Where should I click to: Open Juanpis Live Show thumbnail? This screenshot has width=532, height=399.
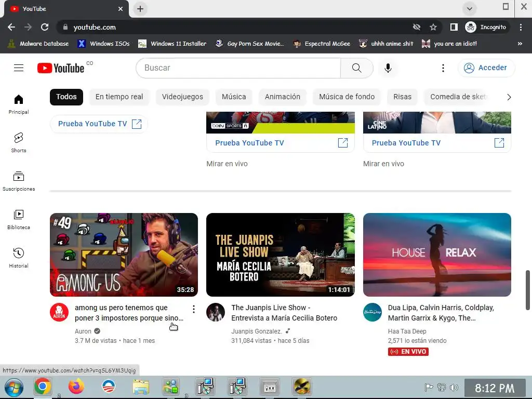[281, 255]
